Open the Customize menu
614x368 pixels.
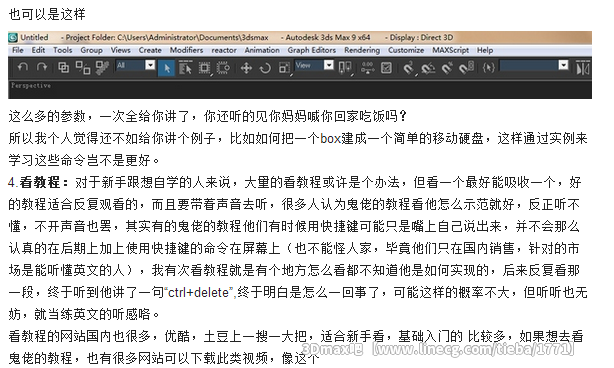click(x=406, y=50)
